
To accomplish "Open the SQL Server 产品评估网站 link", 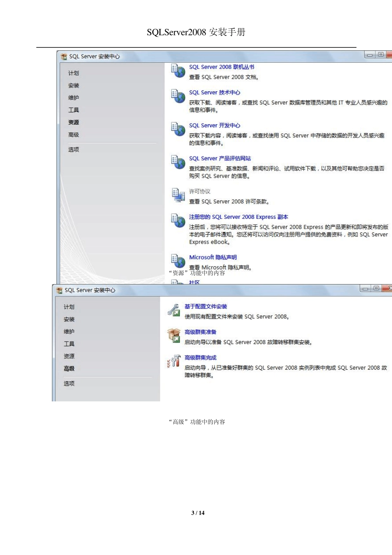I will [220, 159].
